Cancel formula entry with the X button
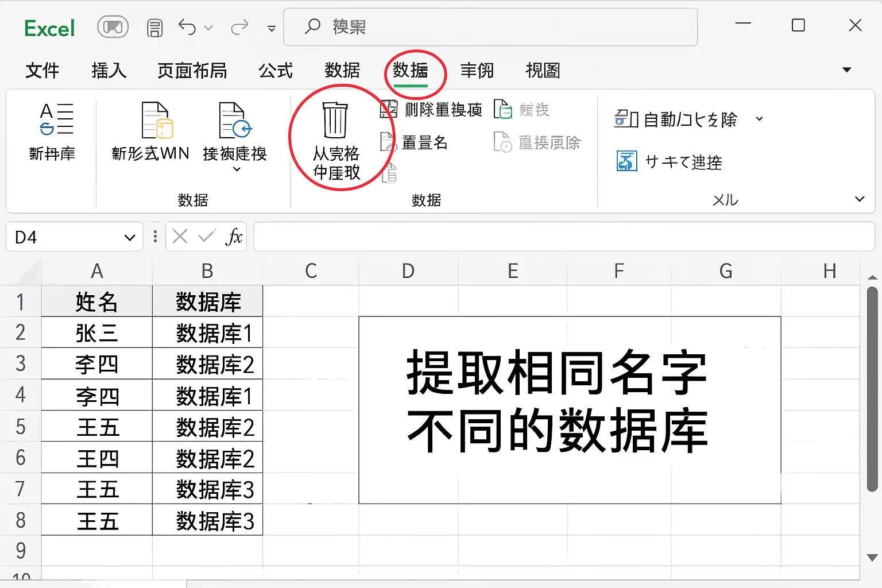This screenshot has width=882, height=588. (180, 237)
